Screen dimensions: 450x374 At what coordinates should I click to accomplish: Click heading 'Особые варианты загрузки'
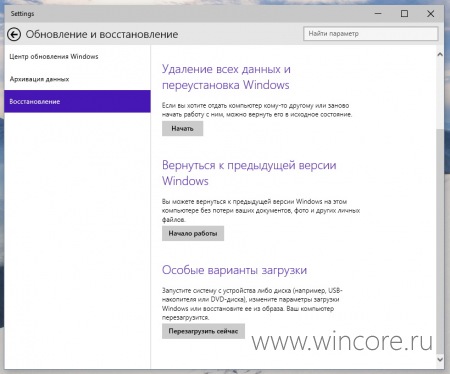coord(234,270)
